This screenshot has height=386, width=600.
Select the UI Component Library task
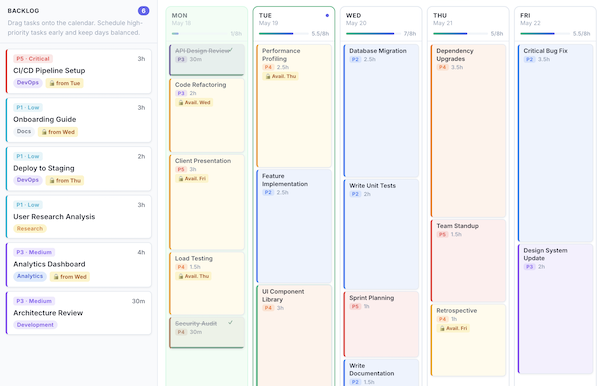(294, 336)
